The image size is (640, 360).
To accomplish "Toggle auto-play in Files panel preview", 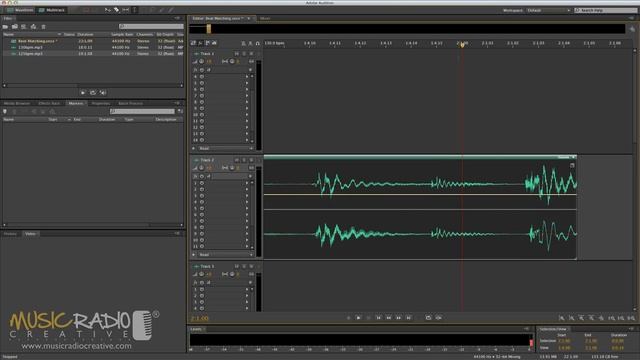I will 103,93.
